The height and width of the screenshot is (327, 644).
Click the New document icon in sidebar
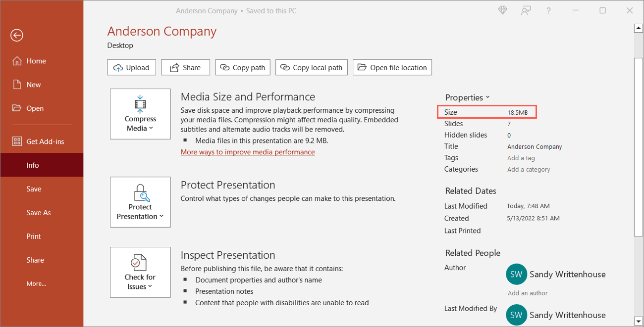coord(17,85)
